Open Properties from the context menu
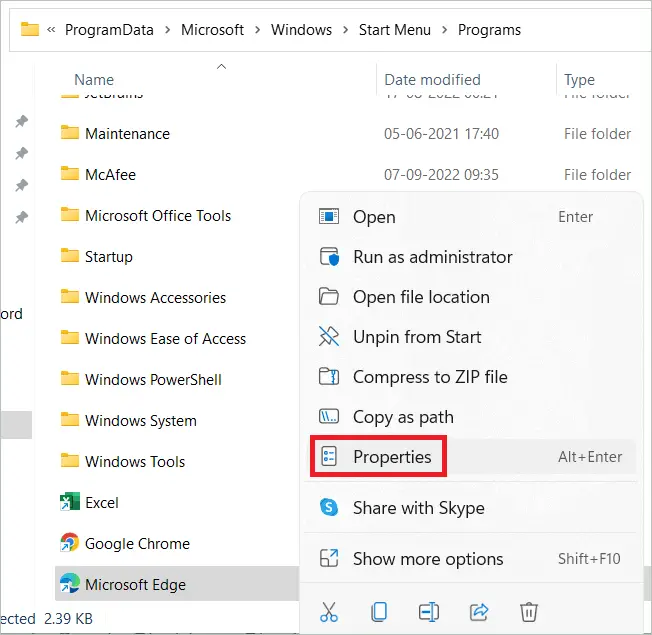The height and width of the screenshot is (635, 652). (x=470, y=457)
